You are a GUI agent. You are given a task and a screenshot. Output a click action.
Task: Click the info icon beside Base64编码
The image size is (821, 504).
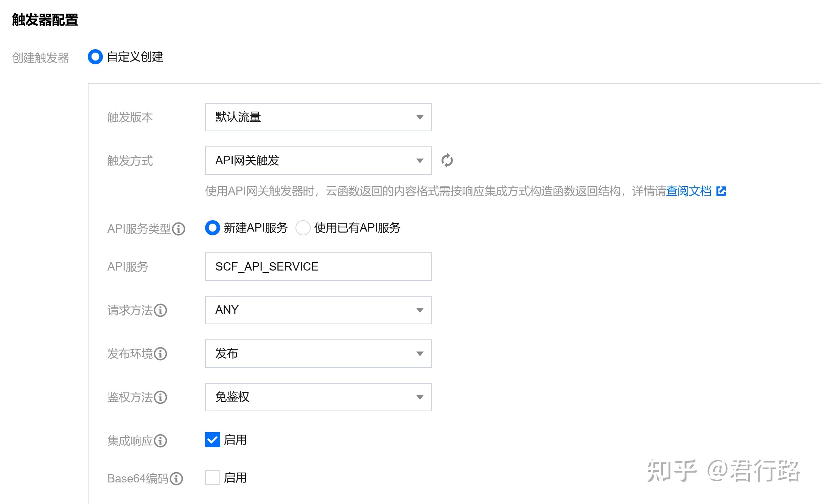pos(176,479)
